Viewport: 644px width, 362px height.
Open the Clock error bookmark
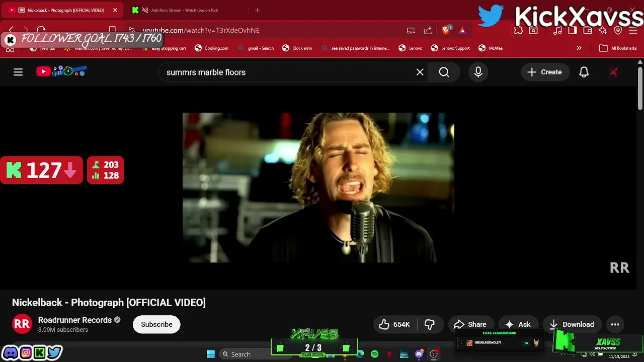(297, 48)
